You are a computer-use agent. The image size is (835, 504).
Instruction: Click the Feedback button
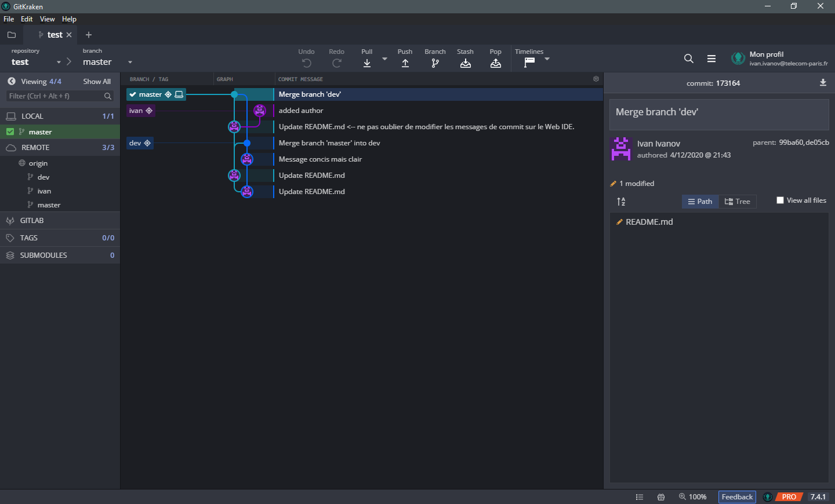click(x=737, y=497)
